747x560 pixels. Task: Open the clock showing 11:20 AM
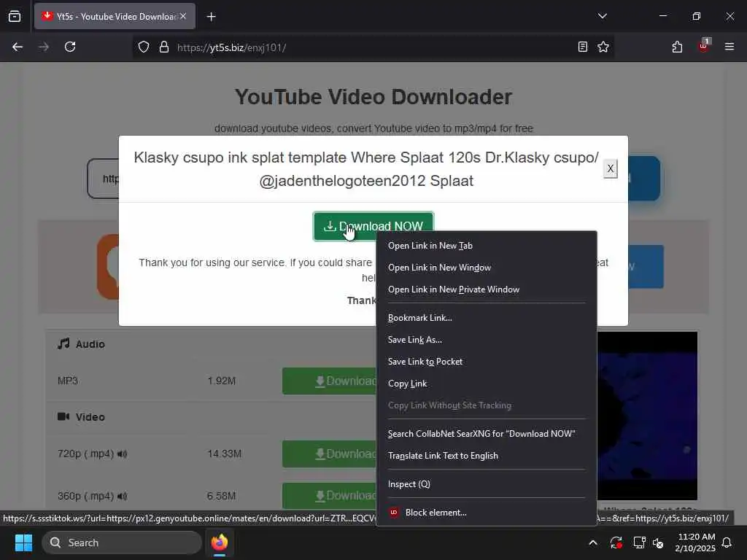pos(695,542)
